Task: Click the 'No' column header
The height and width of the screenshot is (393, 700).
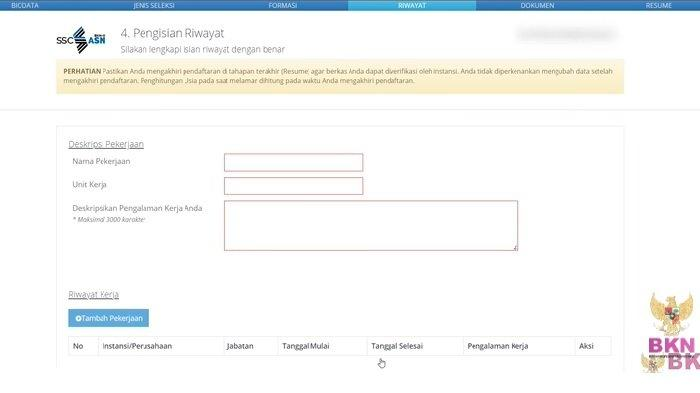Action: click(78, 346)
